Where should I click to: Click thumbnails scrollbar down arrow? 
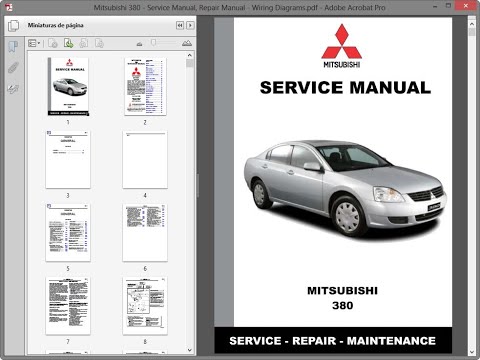(x=190, y=350)
